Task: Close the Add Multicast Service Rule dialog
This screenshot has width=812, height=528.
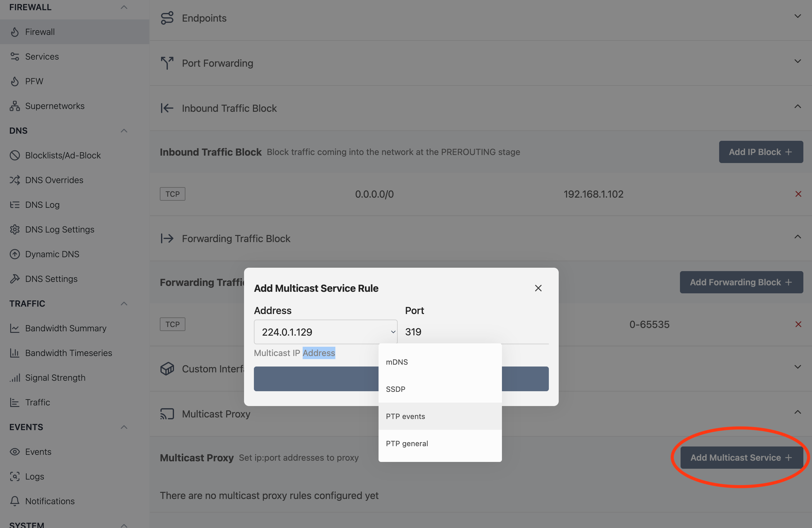Action: coord(538,288)
